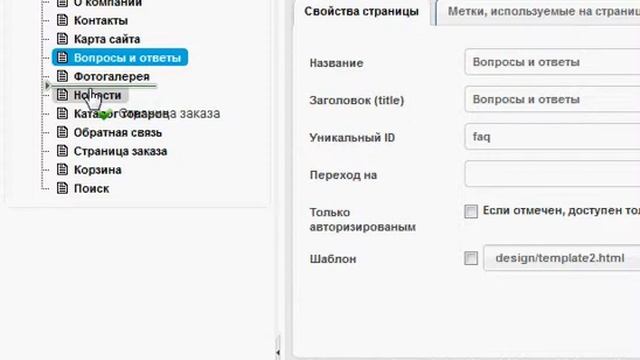Click the page icon beside Фотогалерея
640x360 pixels.
coord(62,76)
